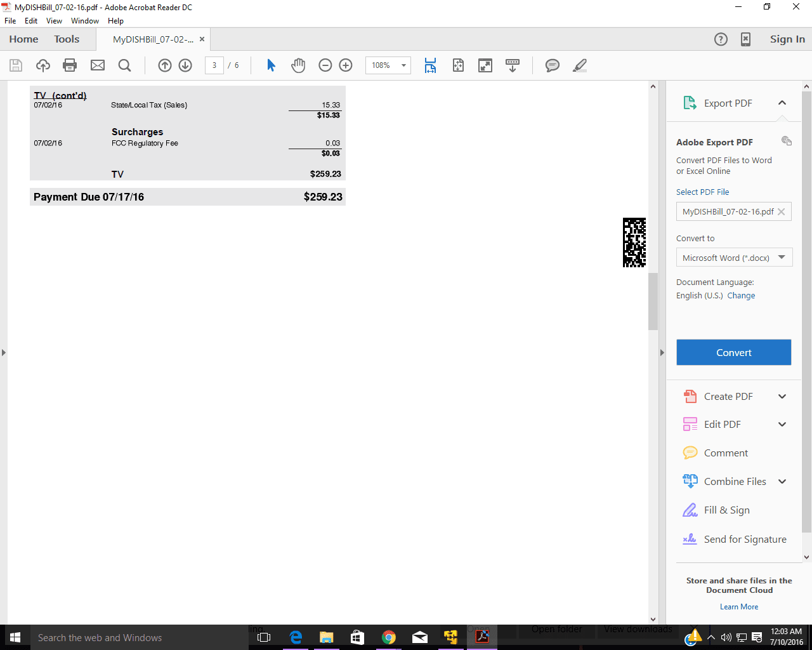Click Edit PDF tool label
Screen dimensions: 812x650
point(722,424)
